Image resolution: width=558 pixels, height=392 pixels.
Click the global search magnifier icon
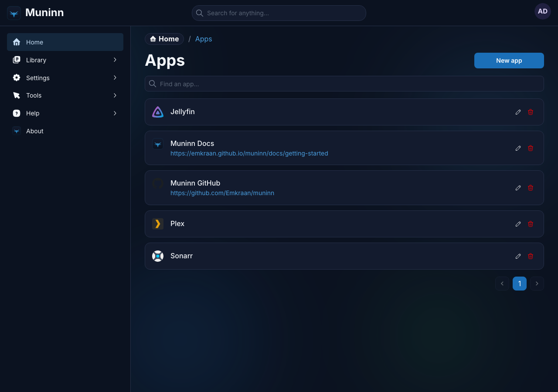click(x=200, y=13)
